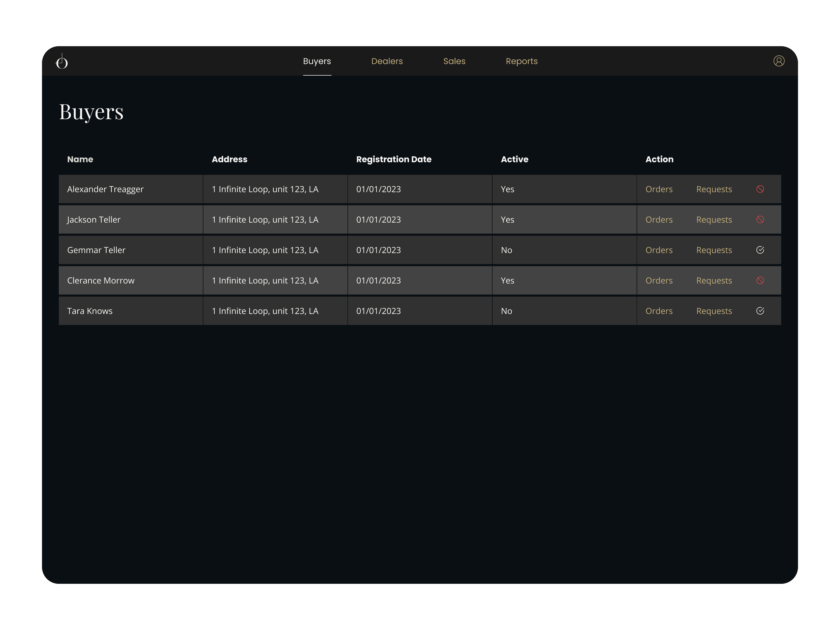Click the app logo in the header
Screen dimensions: 840x630
pos(62,61)
